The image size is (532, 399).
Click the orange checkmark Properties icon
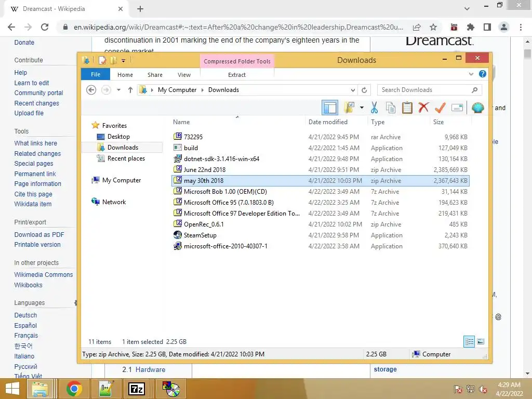tap(440, 108)
